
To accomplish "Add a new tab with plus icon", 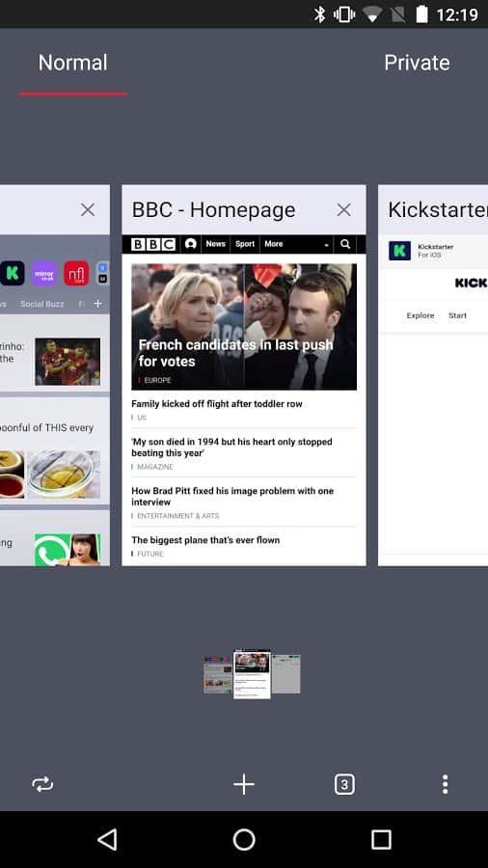I will tap(244, 784).
